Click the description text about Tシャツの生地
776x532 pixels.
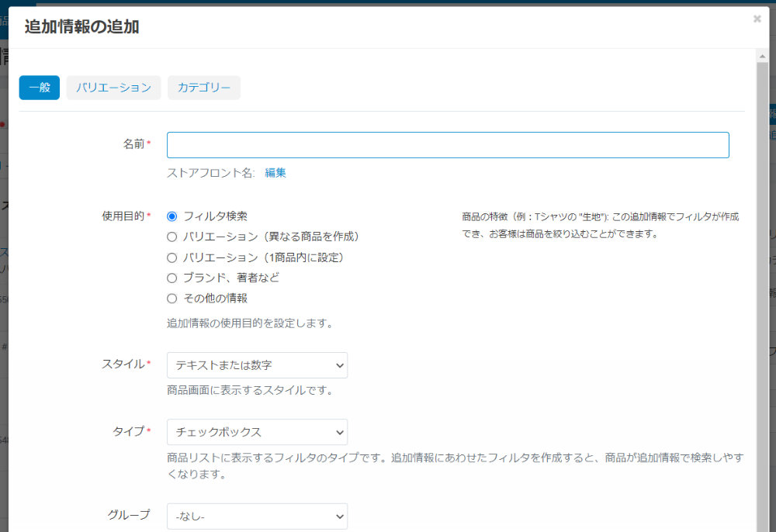pyautogui.click(x=601, y=225)
